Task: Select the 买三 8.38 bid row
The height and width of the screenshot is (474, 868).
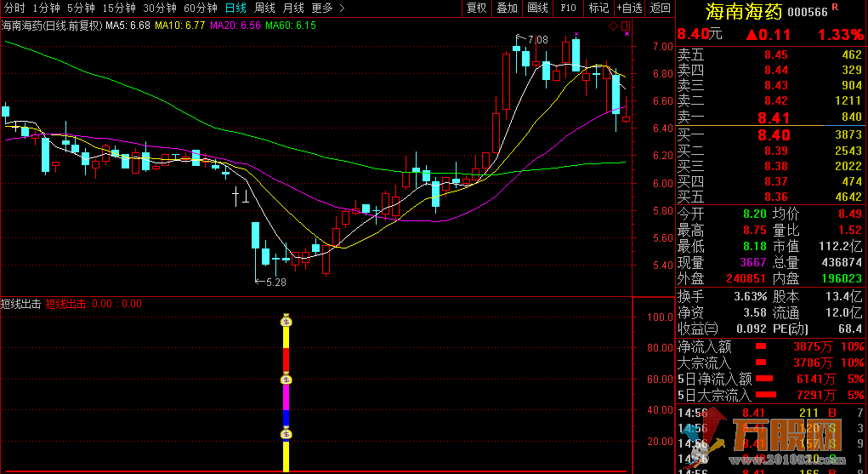Action: click(770, 166)
